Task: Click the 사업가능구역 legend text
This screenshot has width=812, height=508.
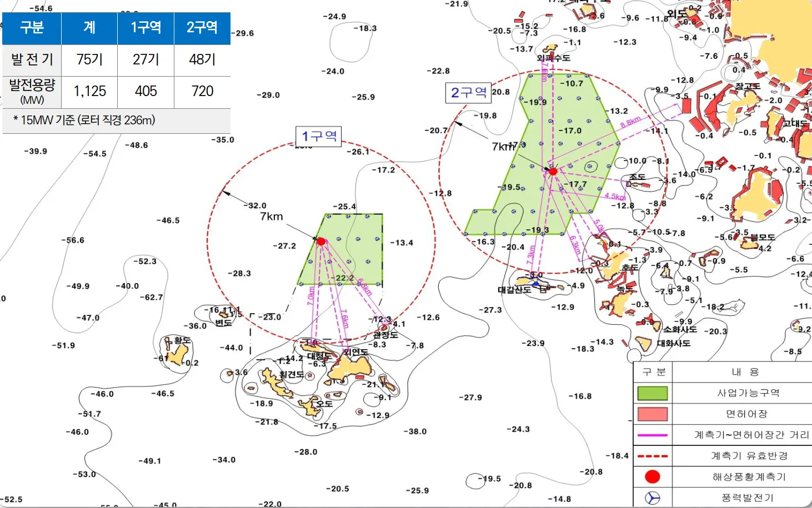Action: (x=748, y=393)
